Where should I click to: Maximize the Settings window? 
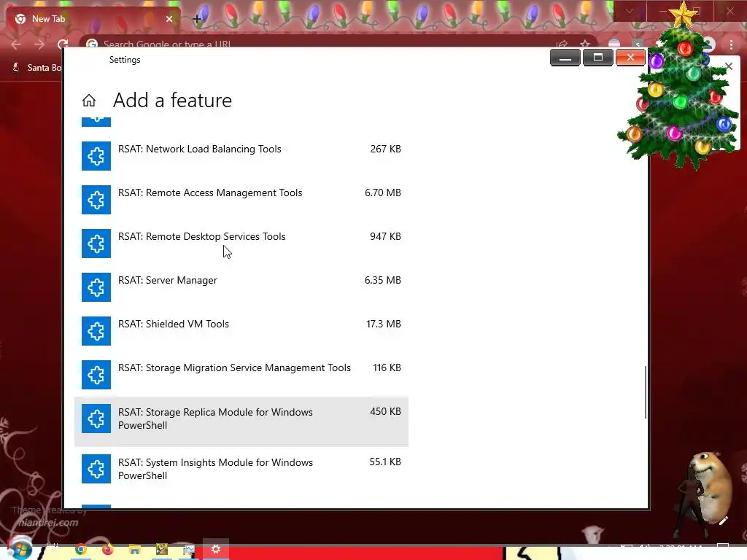598,58
